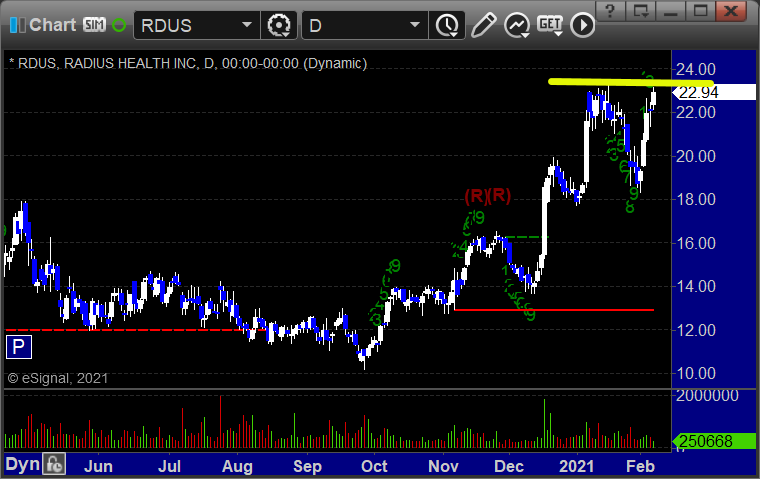This screenshot has height=479, width=760.
Task: Click the 22.94 current price tag
Action: [x=714, y=92]
